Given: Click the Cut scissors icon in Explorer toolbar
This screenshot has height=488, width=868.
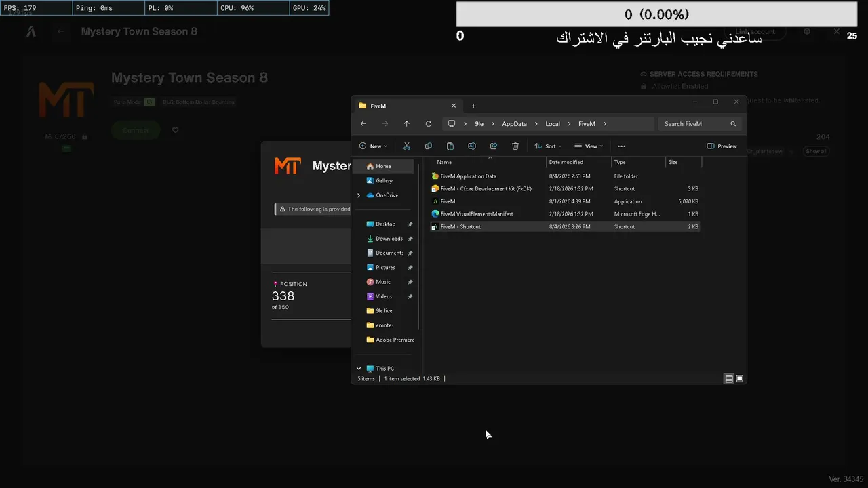Looking at the screenshot, I should pos(407,146).
